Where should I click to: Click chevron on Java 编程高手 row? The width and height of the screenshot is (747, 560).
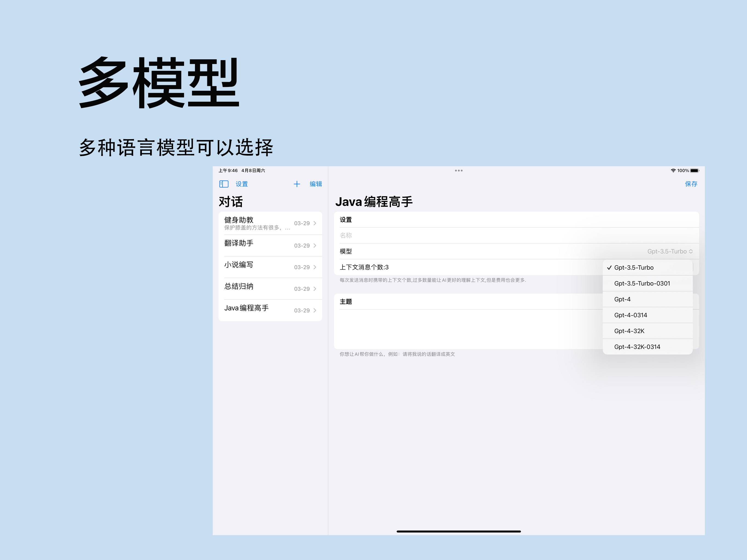(315, 310)
